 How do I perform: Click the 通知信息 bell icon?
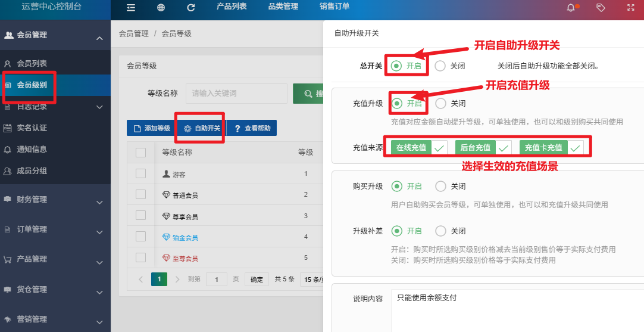[7, 150]
